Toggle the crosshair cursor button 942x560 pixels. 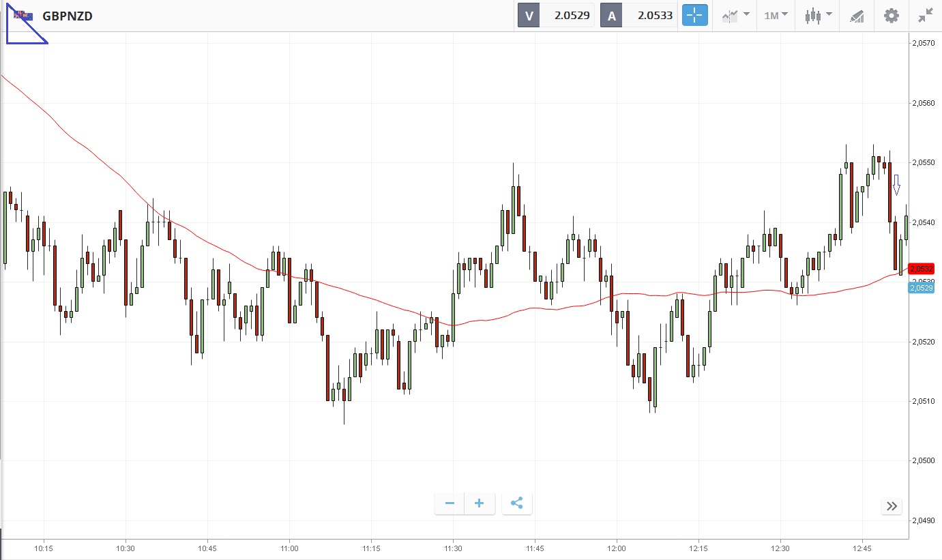click(x=696, y=16)
